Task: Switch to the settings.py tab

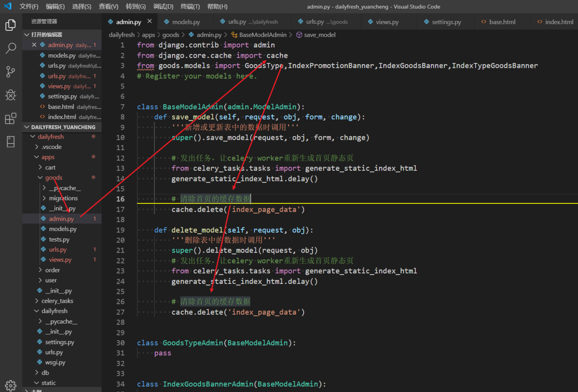Action: coord(446,22)
